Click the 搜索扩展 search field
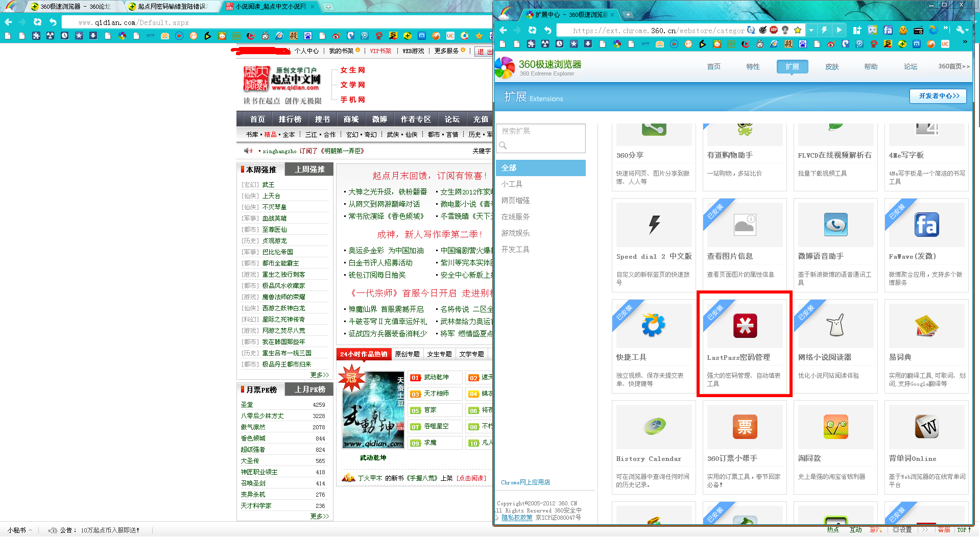 point(541,138)
